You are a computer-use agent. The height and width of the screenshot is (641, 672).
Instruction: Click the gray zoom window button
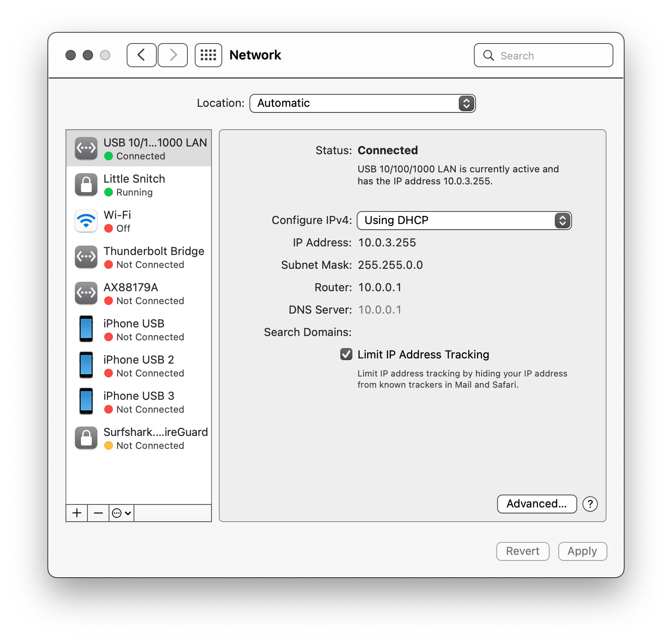[105, 55]
